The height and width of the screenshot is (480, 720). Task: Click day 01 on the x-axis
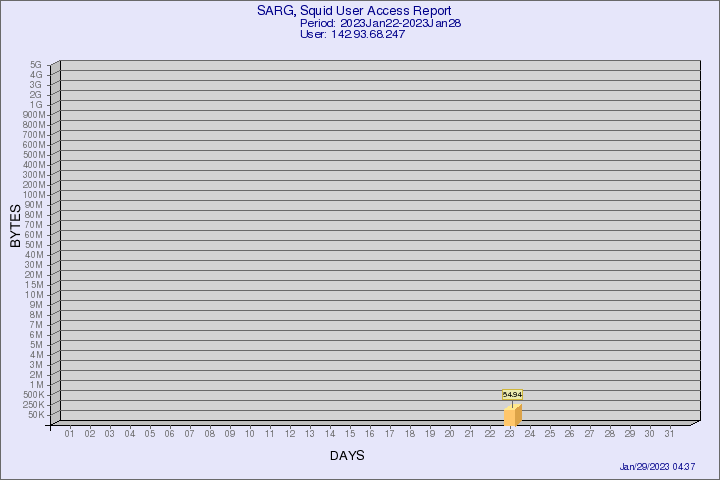pos(69,434)
